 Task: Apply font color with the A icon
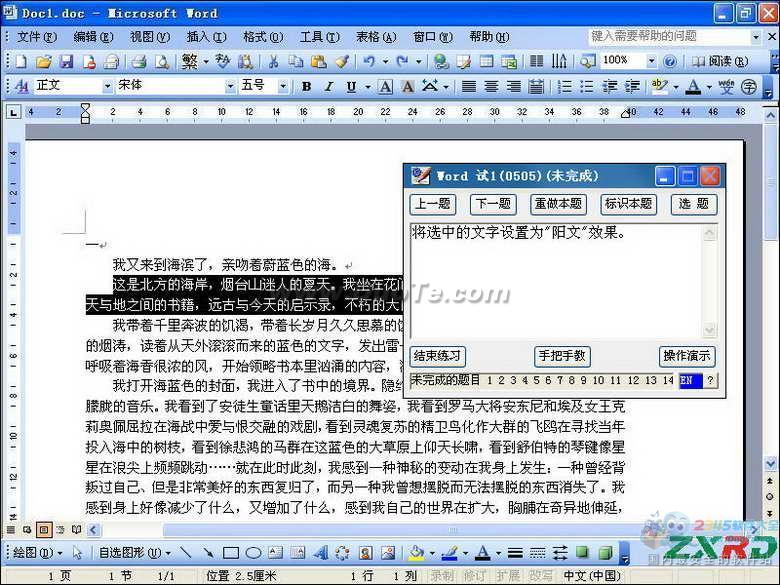[x=692, y=87]
